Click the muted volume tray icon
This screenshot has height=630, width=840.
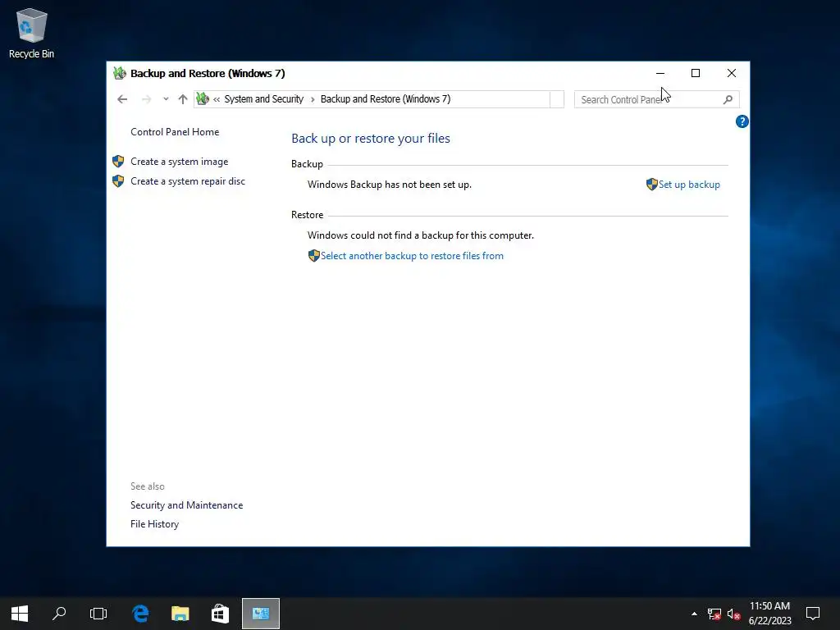[x=734, y=614]
